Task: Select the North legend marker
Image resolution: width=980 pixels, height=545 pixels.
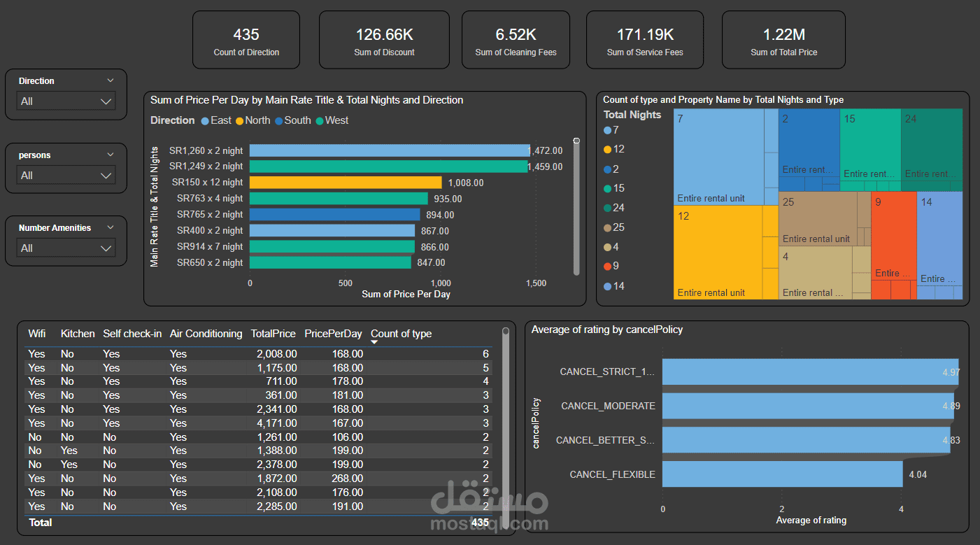Action: tap(239, 121)
